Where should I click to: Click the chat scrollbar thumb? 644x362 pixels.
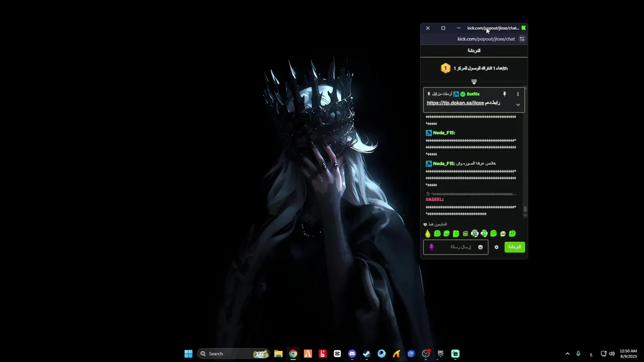(525, 209)
